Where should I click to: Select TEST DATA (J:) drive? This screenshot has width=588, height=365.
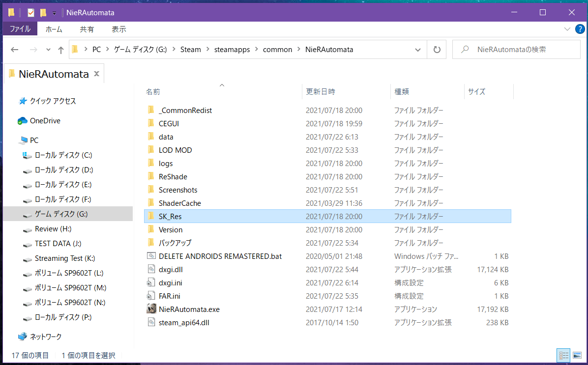(58, 244)
